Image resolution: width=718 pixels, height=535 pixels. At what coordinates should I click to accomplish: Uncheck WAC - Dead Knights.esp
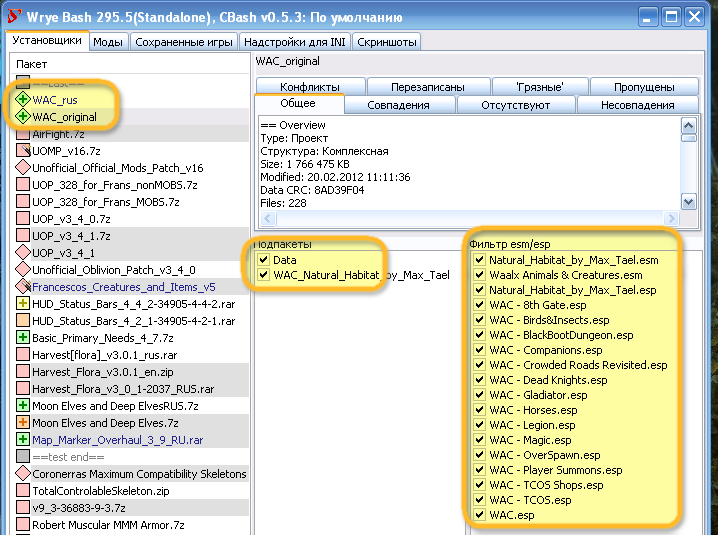coord(479,380)
